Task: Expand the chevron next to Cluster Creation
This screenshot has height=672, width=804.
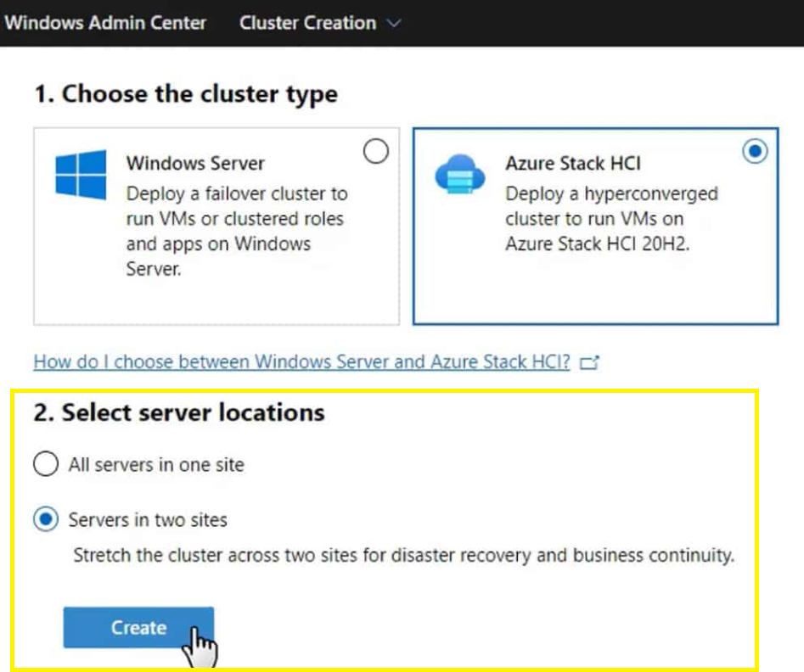Action: [x=393, y=24]
